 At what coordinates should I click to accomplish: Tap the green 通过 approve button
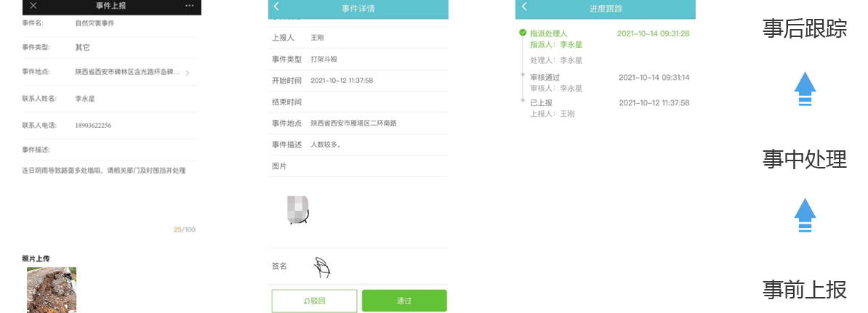click(404, 301)
